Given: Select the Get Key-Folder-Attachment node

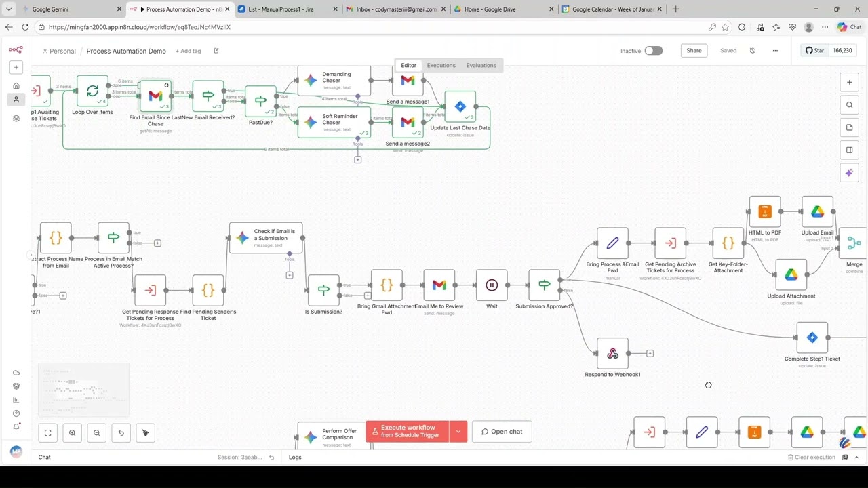Looking at the screenshot, I should coord(728,243).
